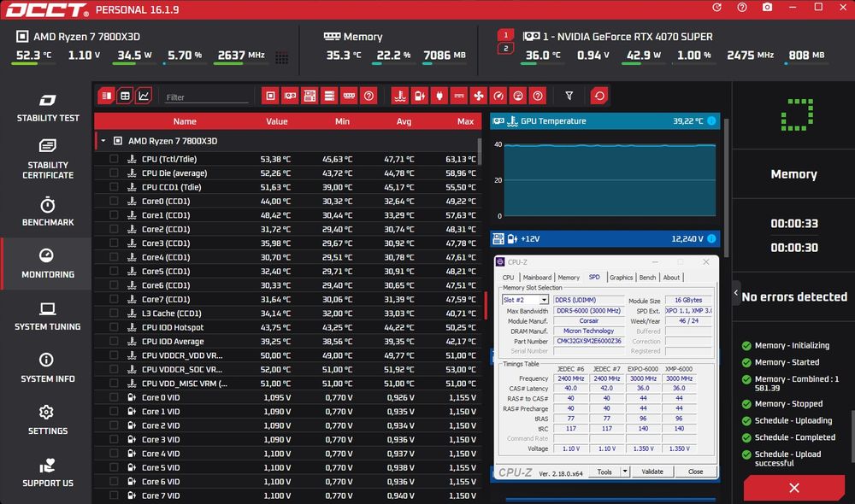Image resolution: width=855 pixels, height=504 pixels.
Task: Open the Settings section in the sidebar
Action: [x=47, y=420]
